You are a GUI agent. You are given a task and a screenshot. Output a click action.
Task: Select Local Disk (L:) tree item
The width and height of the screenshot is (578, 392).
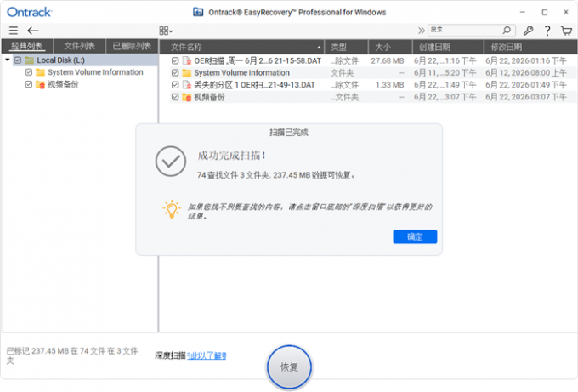(x=61, y=60)
